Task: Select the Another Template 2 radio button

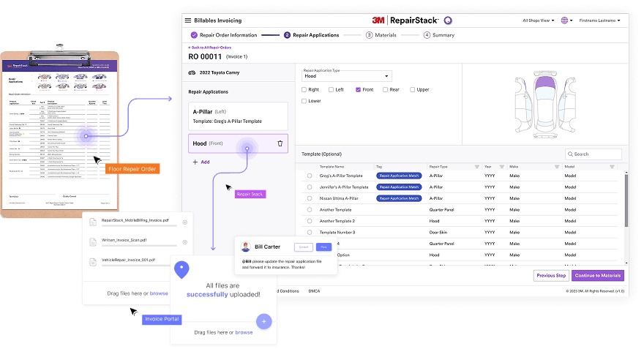Action: pyautogui.click(x=310, y=221)
